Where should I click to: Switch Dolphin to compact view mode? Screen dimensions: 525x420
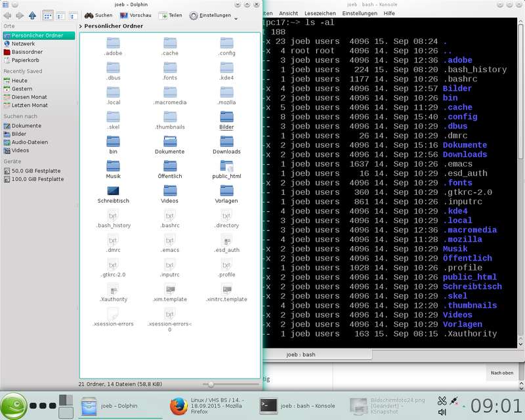click(60, 16)
